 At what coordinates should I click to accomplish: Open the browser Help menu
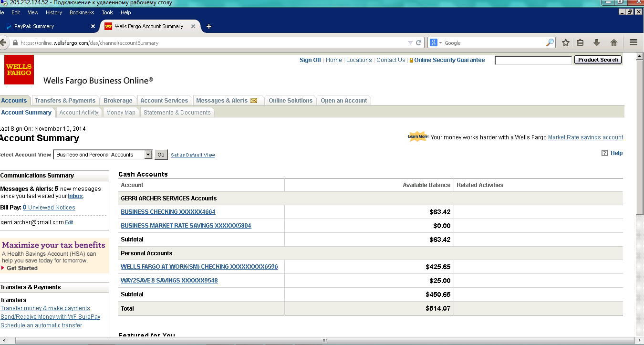tap(125, 12)
